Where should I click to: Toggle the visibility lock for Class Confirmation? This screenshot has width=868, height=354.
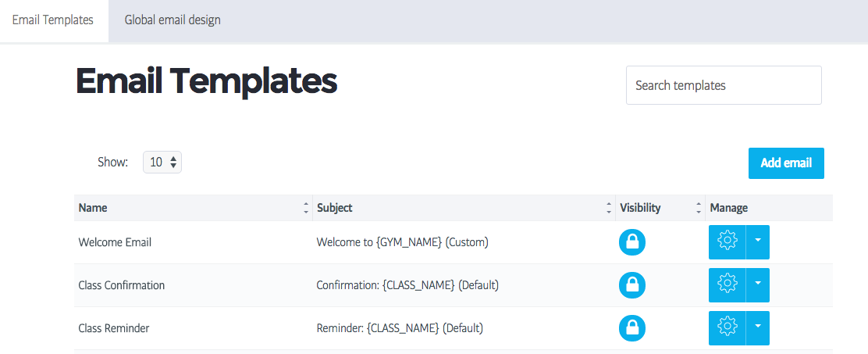coord(632,285)
